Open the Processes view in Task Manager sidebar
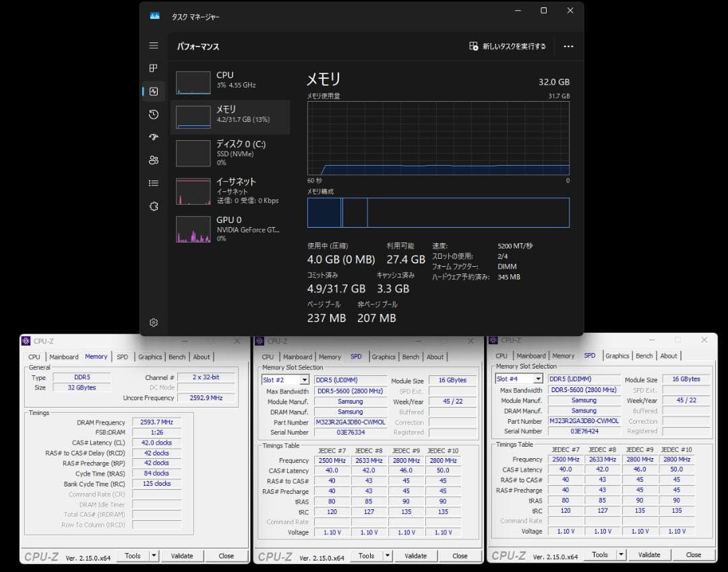Image resolution: width=728 pixels, height=572 pixels. click(153, 68)
